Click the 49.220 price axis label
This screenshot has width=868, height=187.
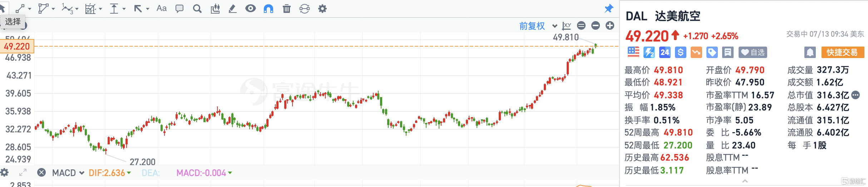point(17,46)
